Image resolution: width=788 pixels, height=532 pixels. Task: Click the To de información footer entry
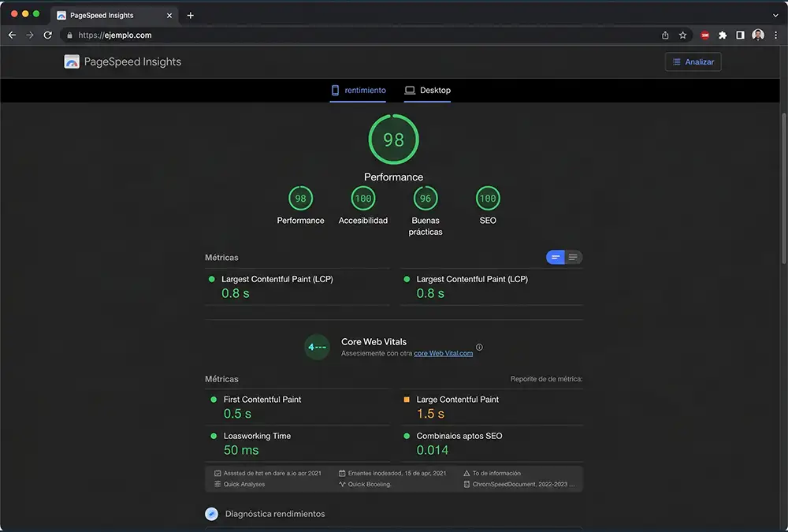click(x=492, y=473)
